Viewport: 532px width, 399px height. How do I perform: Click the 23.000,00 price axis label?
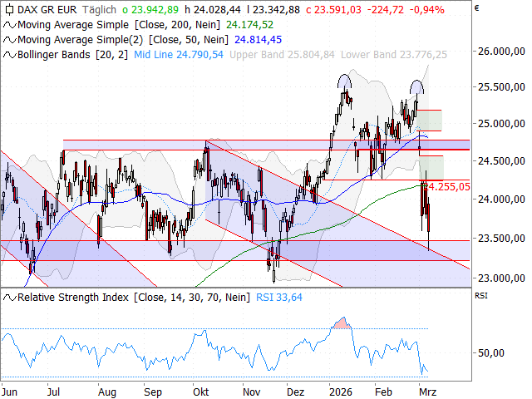click(501, 278)
